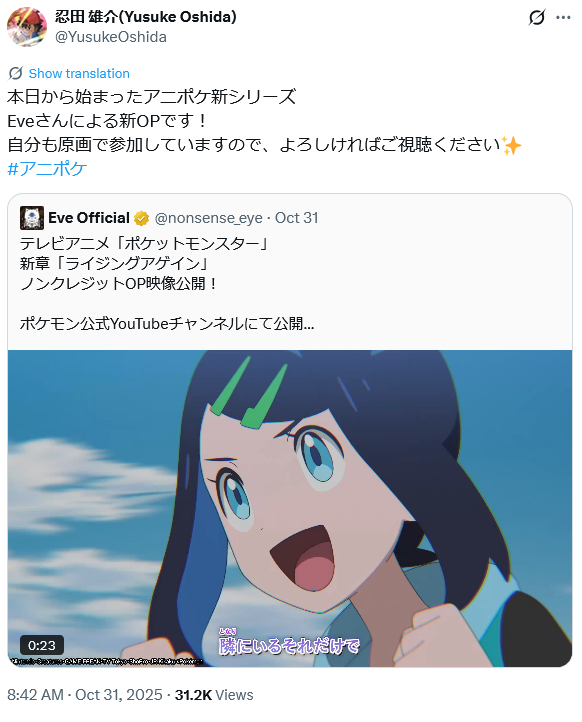Image resolution: width=582 pixels, height=722 pixels.
Task: Click Eve Official's gold verified badge
Action: [141, 218]
